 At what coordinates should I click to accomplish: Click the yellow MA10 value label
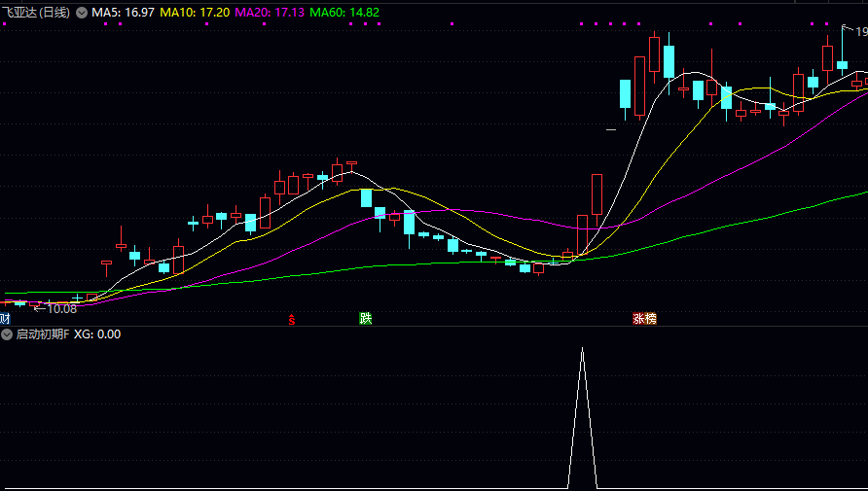point(195,13)
